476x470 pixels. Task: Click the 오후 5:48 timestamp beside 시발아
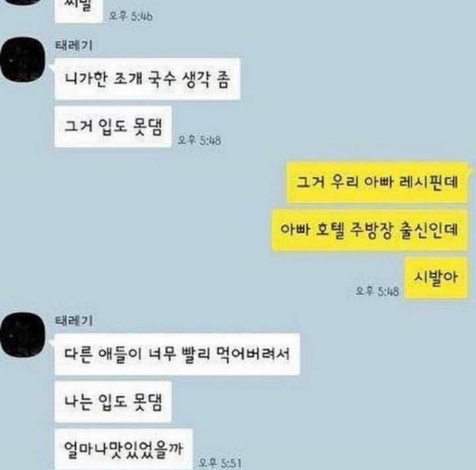tap(377, 292)
